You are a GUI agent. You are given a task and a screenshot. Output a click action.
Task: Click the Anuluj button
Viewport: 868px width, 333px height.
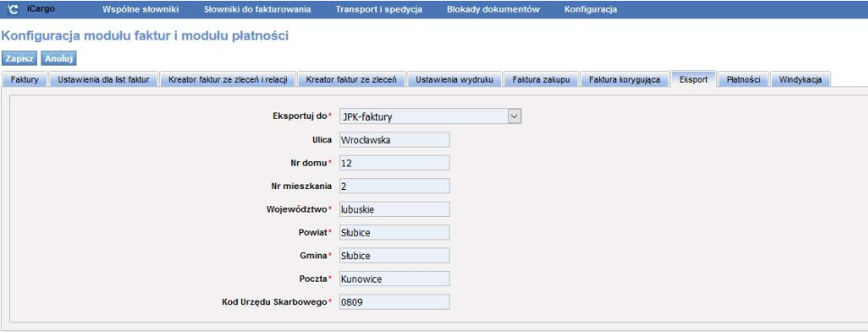click(x=58, y=58)
